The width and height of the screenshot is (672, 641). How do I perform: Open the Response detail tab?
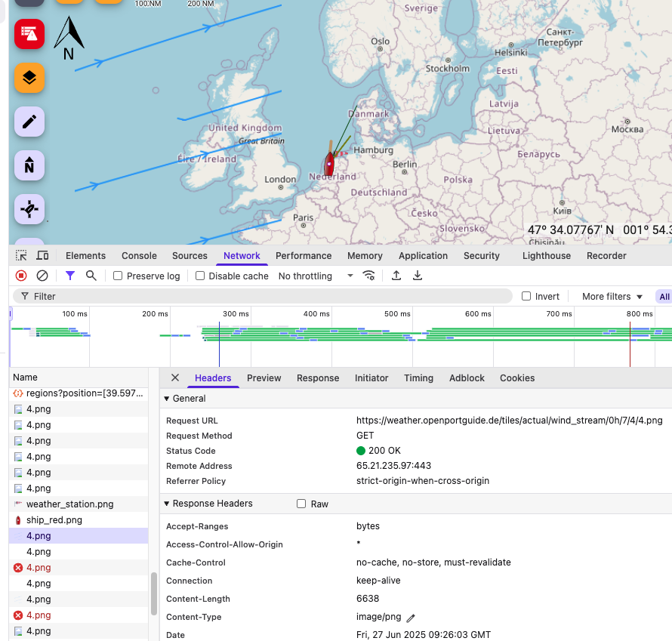318,378
